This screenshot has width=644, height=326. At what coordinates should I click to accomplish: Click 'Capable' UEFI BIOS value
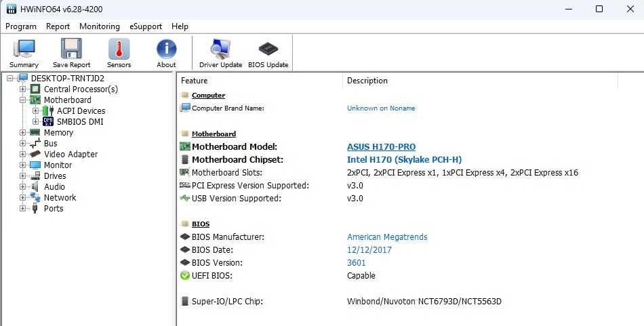[361, 275]
